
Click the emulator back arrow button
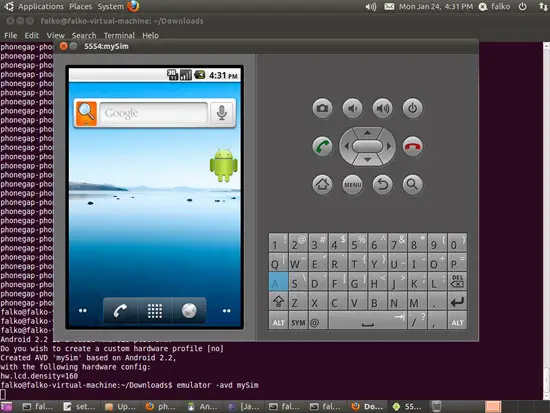click(x=383, y=184)
